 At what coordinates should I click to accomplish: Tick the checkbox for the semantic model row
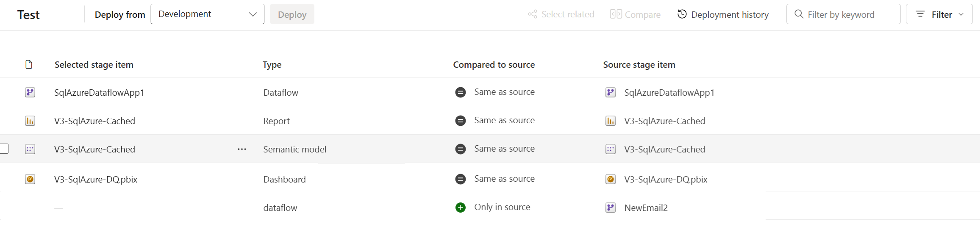coord(4,149)
